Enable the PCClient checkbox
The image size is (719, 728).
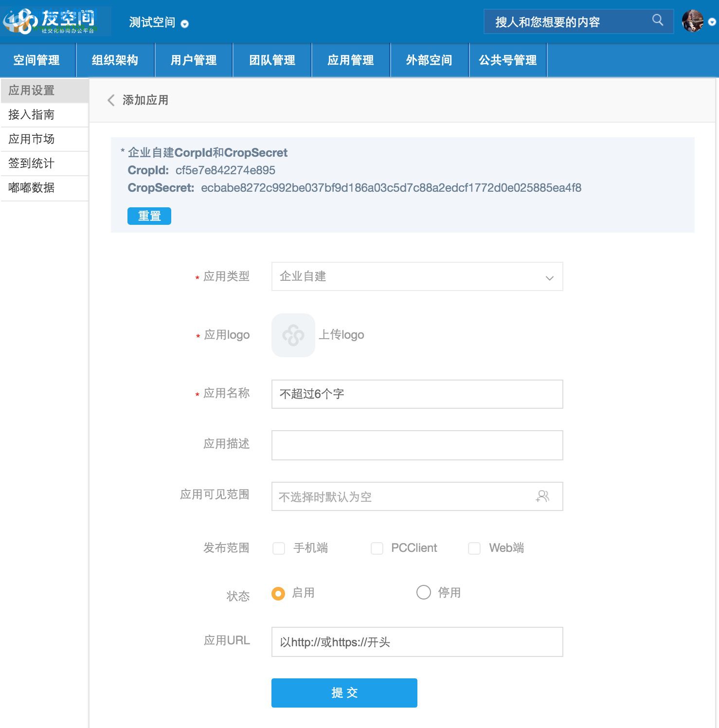[x=377, y=548]
